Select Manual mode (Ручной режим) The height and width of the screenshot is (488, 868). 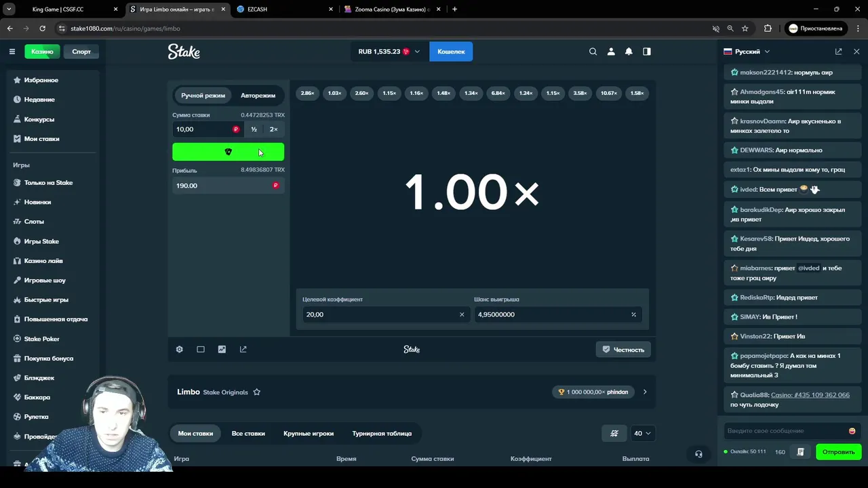[x=203, y=96]
